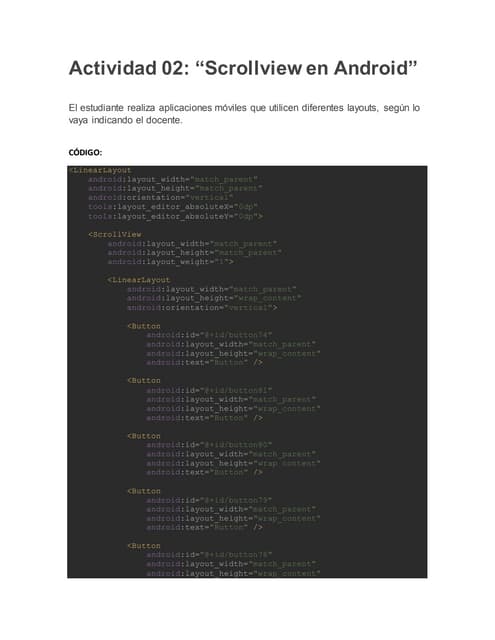Select the "CÓDIGO:" heading label

tap(85, 152)
